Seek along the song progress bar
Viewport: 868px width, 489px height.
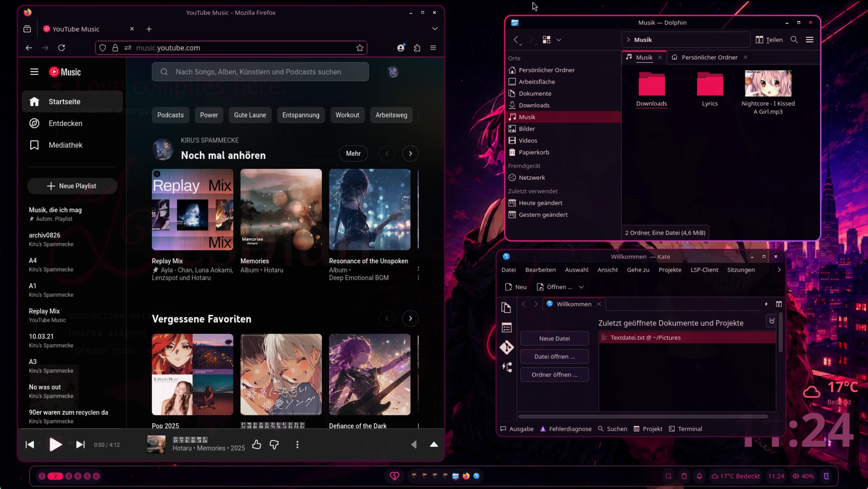click(231, 429)
